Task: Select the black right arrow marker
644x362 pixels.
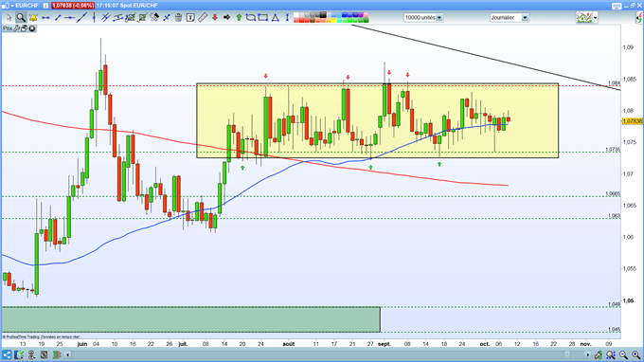Action: coord(226,18)
